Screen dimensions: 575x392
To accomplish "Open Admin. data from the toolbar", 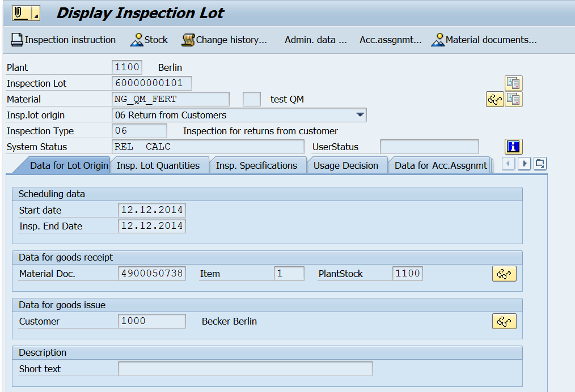I will (315, 40).
